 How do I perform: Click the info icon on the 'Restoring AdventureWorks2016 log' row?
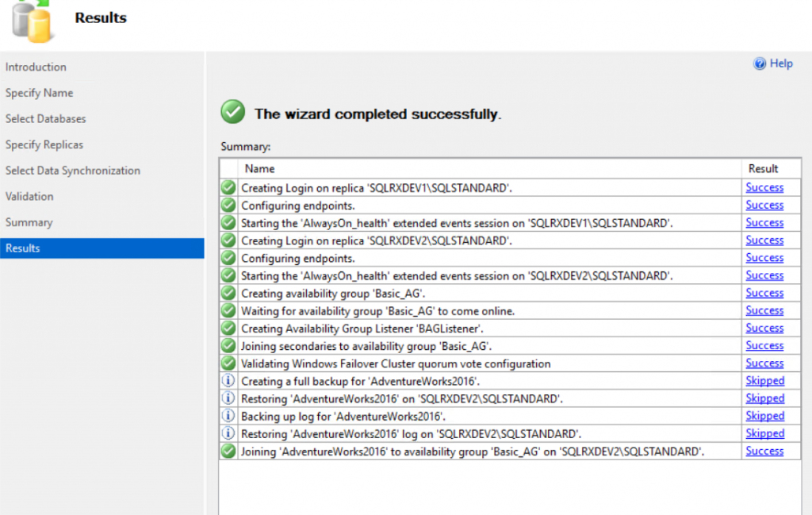pyautogui.click(x=230, y=433)
